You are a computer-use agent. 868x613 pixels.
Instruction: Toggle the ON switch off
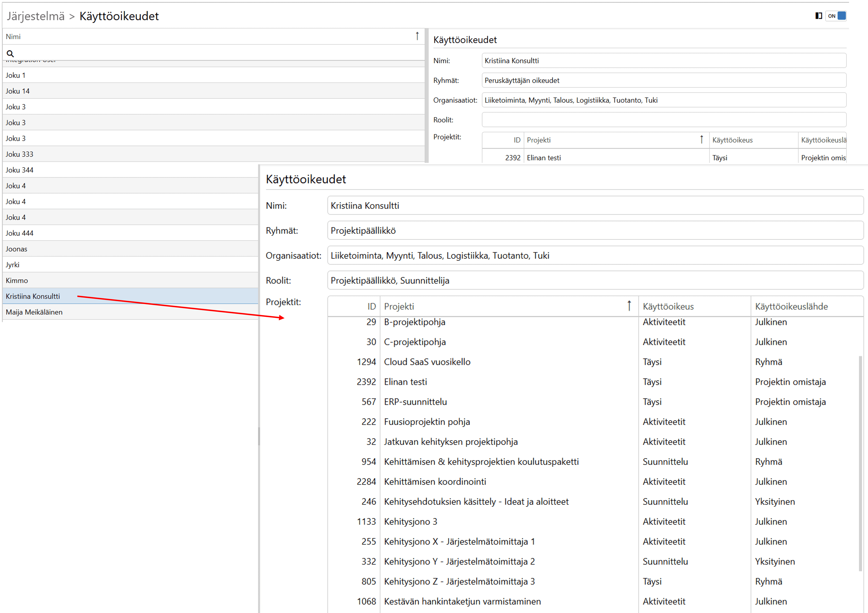click(x=836, y=16)
